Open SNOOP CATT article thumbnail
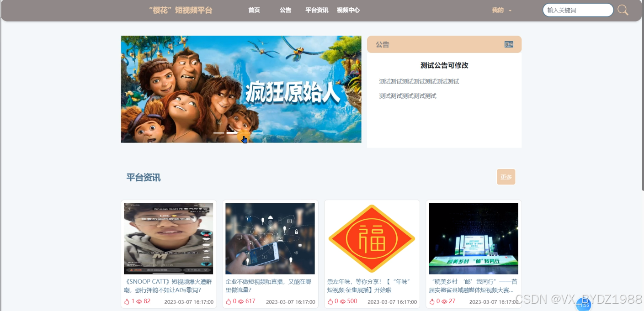 pos(169,238)
